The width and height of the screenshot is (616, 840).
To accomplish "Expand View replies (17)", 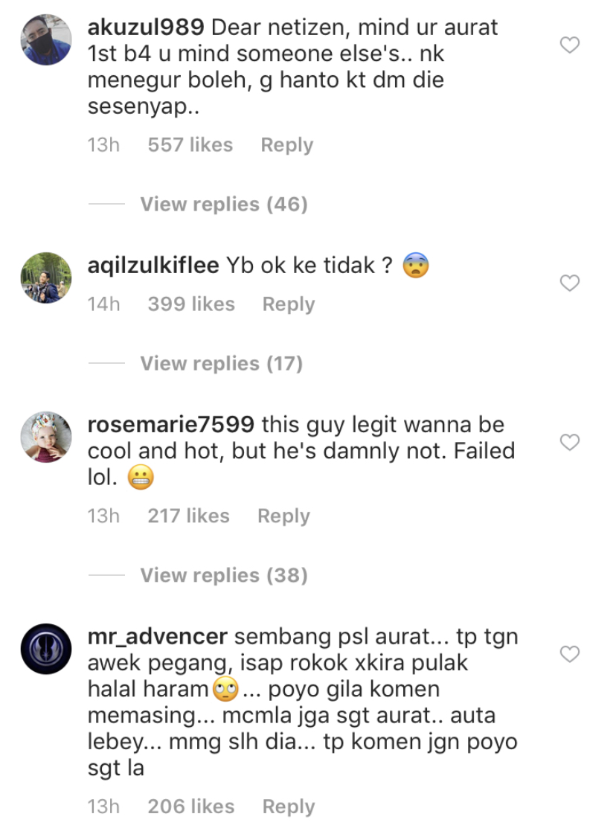I will [x=222, y=363].
